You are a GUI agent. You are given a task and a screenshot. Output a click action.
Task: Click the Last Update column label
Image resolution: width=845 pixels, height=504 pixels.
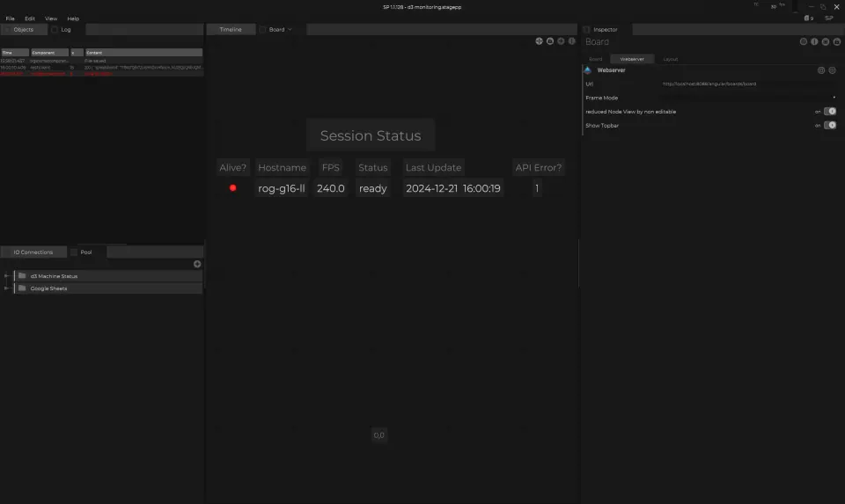tap(433, 167)
